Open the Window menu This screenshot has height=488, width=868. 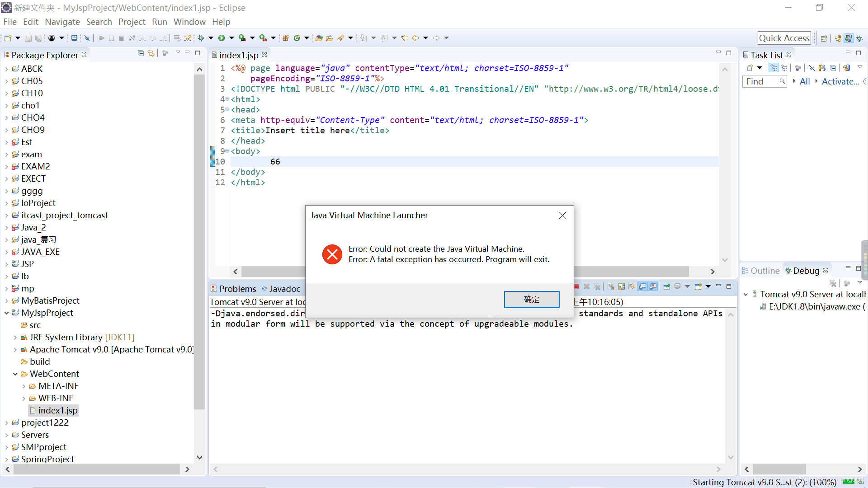tap(189, 22)
